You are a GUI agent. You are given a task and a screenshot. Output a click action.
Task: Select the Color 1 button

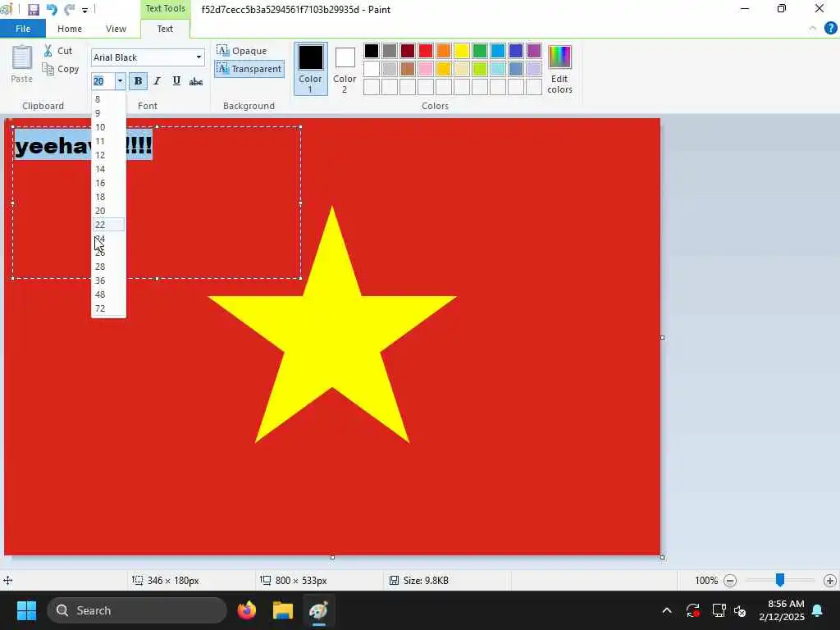pos(310,69)
